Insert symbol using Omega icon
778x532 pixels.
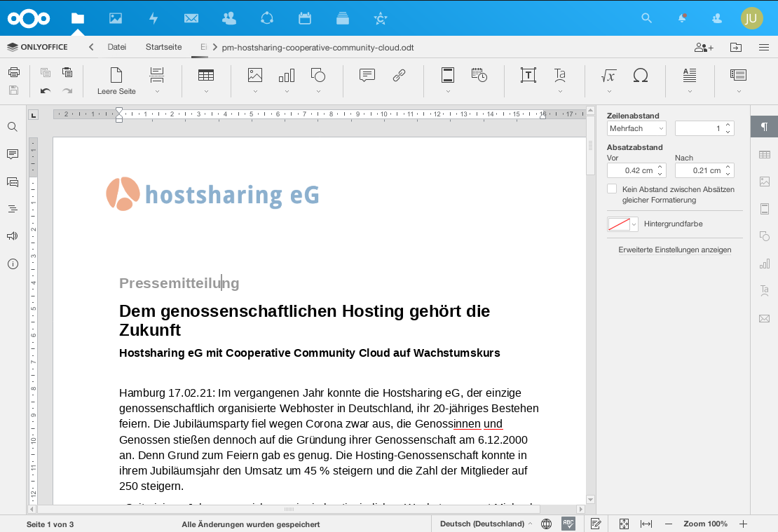(640, 75)
